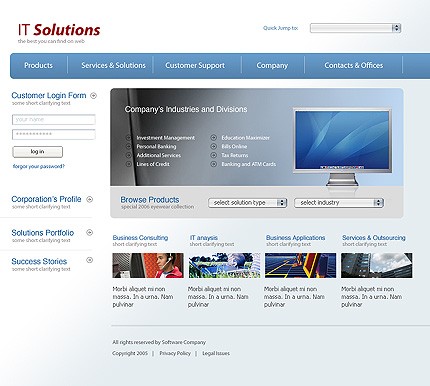Go to Customer Support in navigation bar
The width and height of the screenshot is (430, 386).
tap(195, 65)
